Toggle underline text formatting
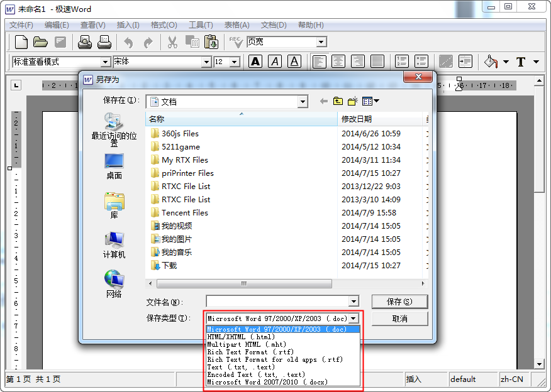Screen dimensions: 551x392 [294, 62]
